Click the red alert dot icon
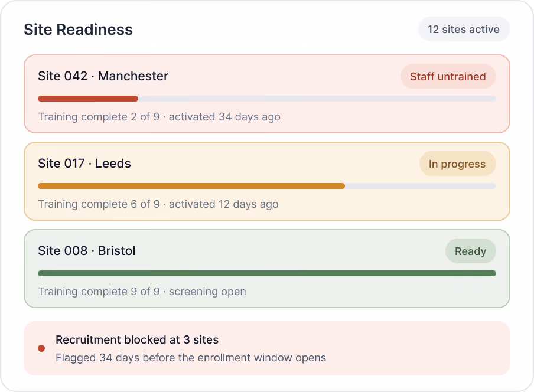 tap(41, 348)
